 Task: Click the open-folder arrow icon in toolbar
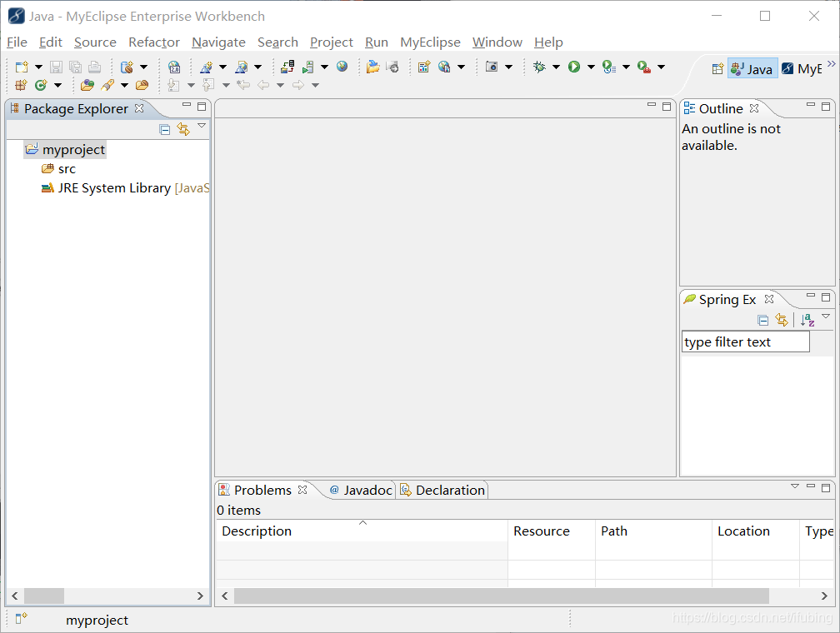[x=372, y=67]
